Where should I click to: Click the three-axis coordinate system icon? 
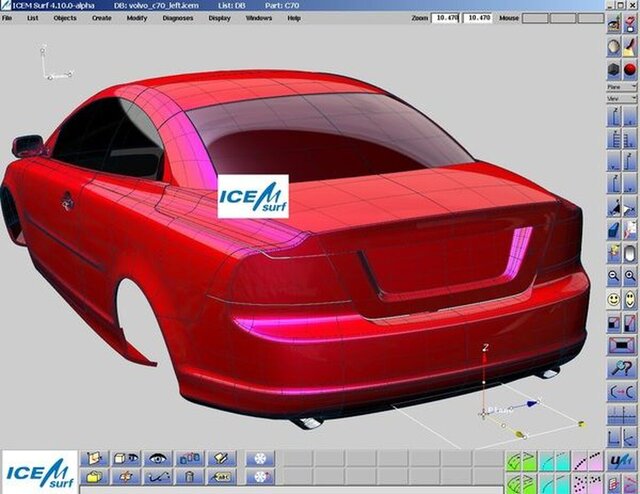pyautogui.click(x=630, y=438)
